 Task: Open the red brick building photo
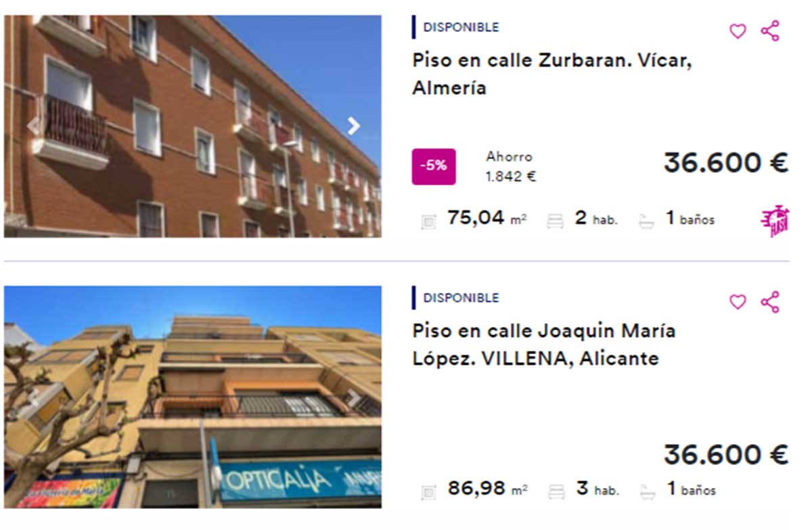(193, 127)
